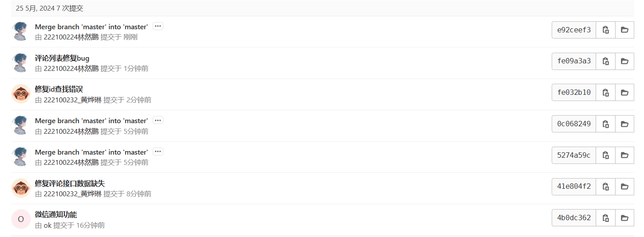The image size is (644, 237).
Task: Copy commit SHA 4b0dc362
Action: 605,218
